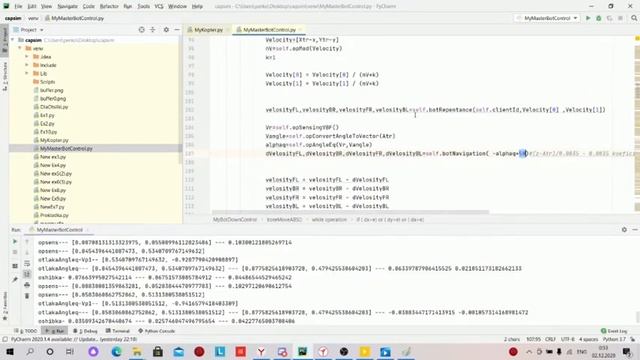Viewport: 640px width, 360px height.
Task: Open the Edit menu
Action: [32, 7]
